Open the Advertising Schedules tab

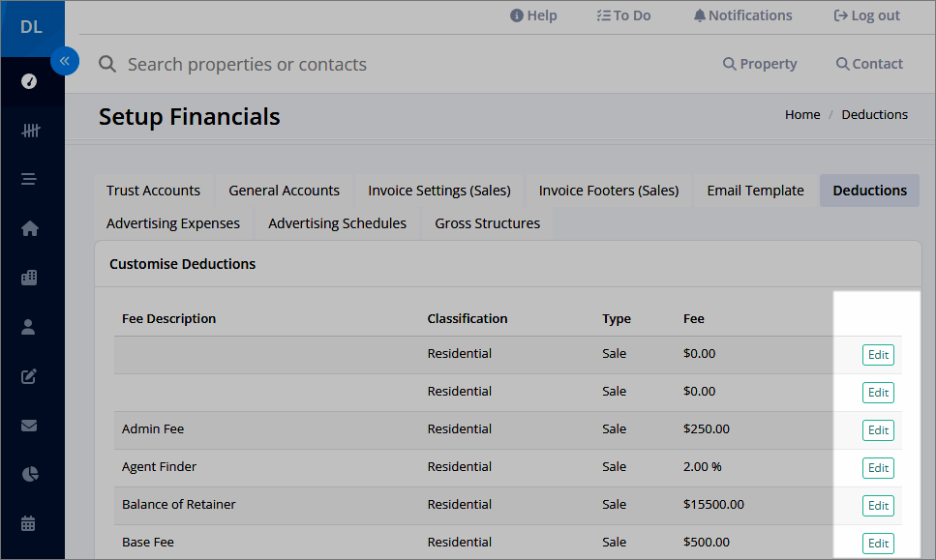click(x=337, y=223)
